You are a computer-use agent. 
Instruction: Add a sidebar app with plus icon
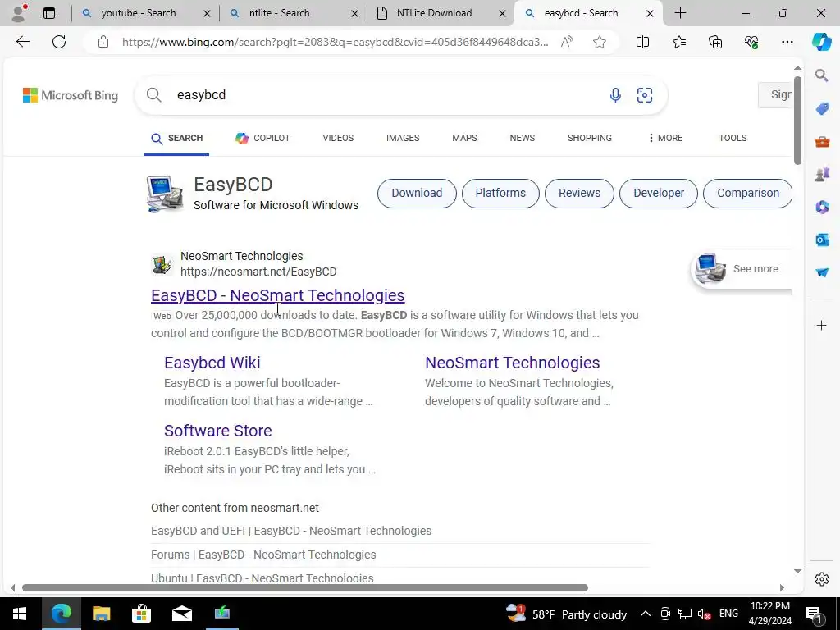(821, 325)
